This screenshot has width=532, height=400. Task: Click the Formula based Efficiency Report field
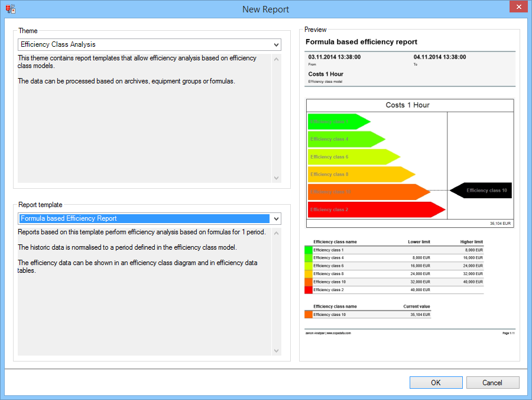pos(150,219)
